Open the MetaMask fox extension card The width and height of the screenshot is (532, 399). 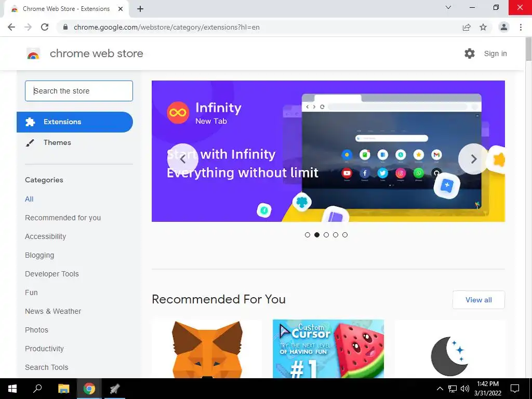[x=207, y=349]
